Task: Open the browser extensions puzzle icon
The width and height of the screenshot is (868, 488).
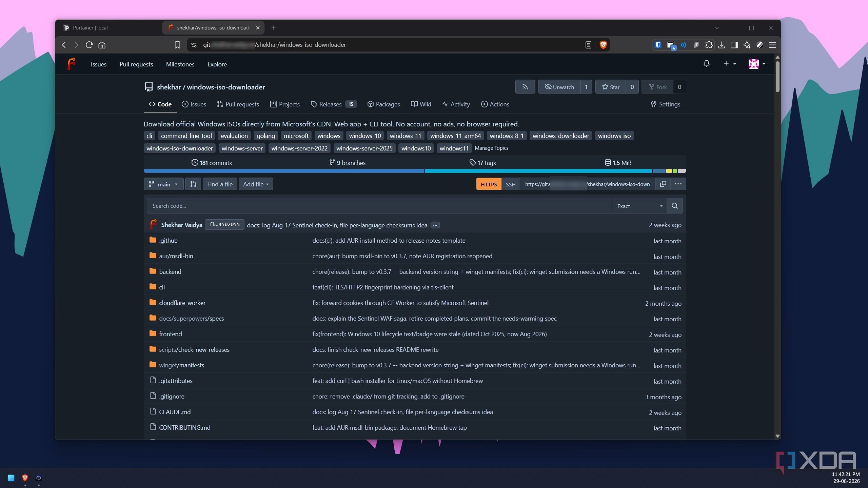Action: pyautogui.click(x=709, y=45)
